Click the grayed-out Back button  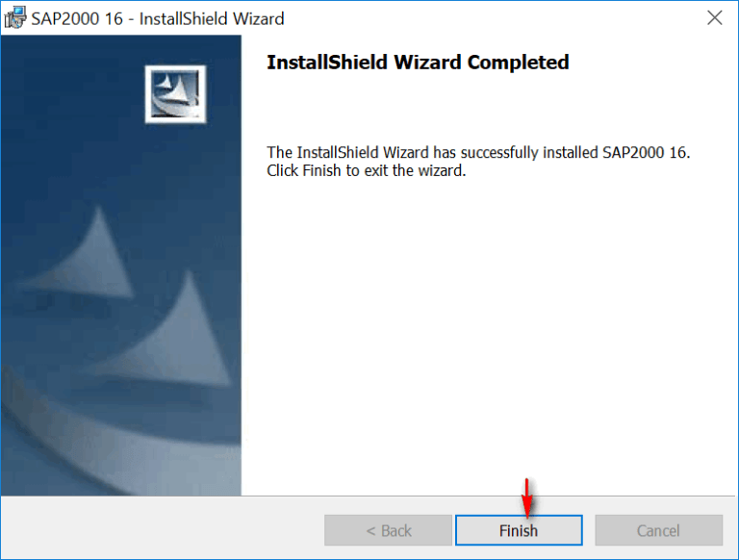tap(388, 530)
